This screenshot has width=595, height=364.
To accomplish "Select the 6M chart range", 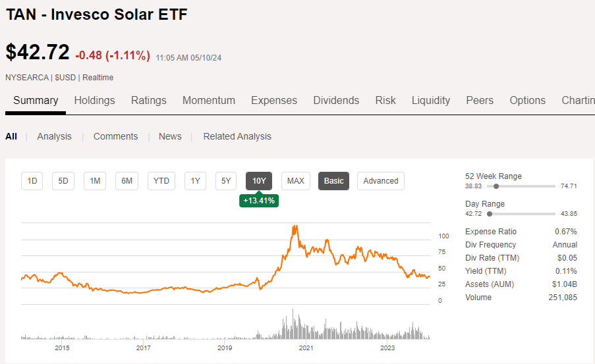I will pyautogui.click(x=127, y=181).
